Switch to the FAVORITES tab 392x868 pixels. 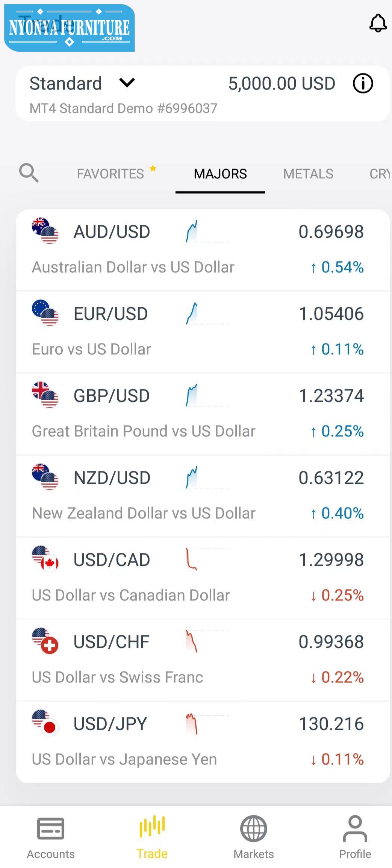(x=110, y=174)
